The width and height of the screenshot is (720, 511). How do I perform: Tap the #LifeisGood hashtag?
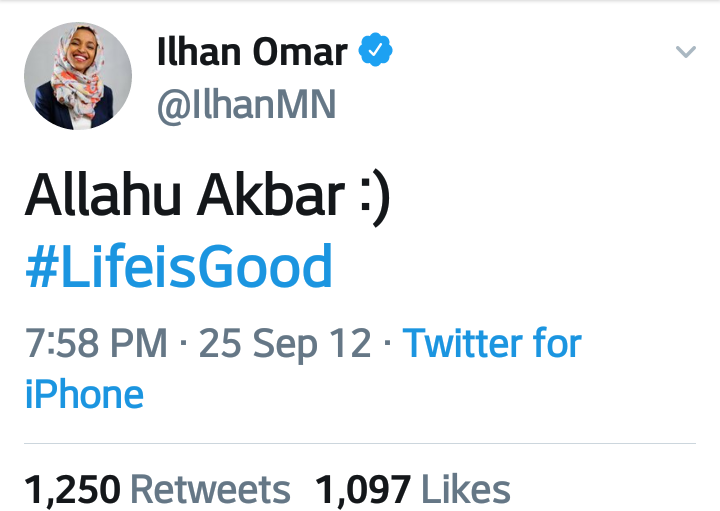[179, 268]
